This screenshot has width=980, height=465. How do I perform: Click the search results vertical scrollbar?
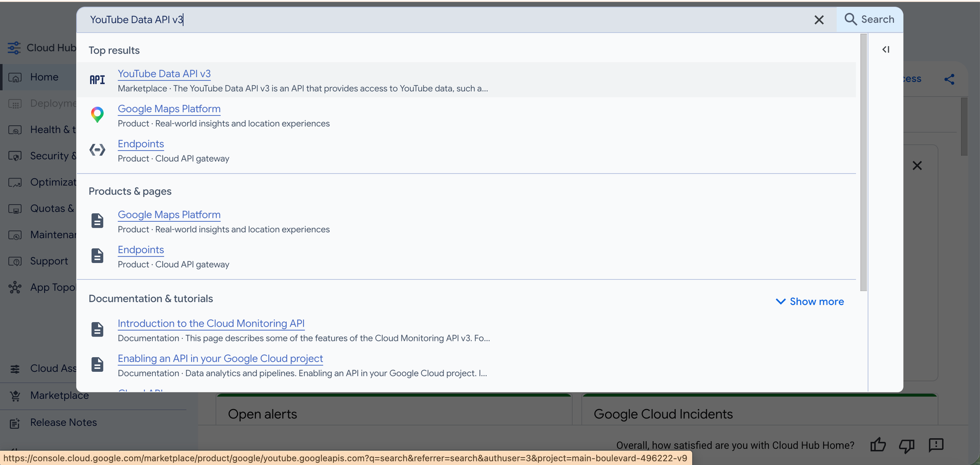point(863,162)
